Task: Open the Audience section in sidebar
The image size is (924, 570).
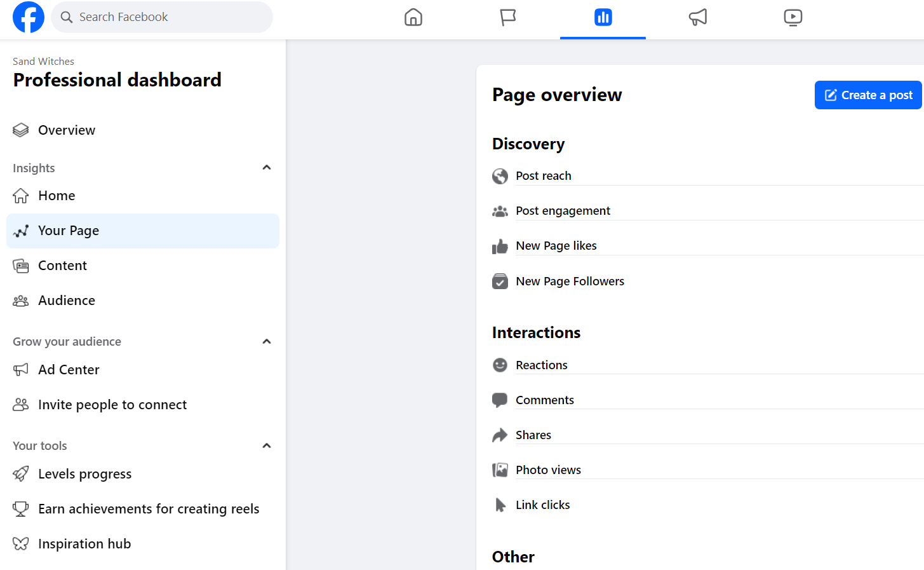Action: [67, 300]
